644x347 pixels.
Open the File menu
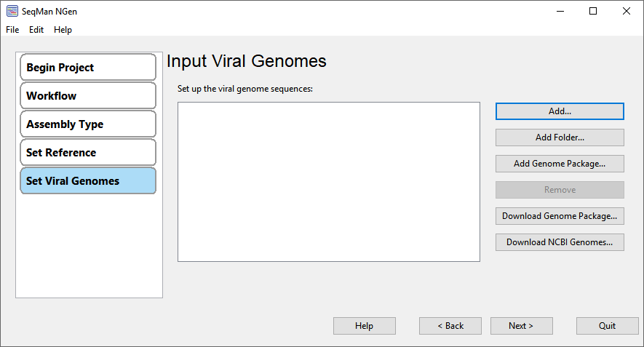click(x=12, y=30)
